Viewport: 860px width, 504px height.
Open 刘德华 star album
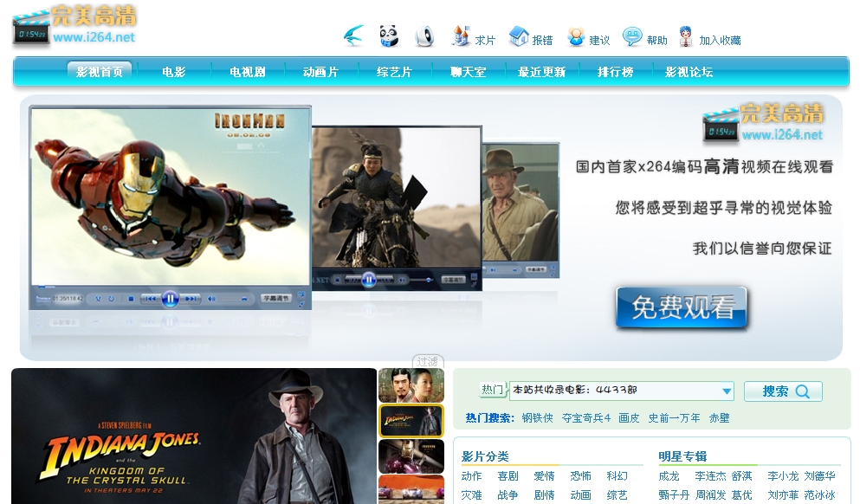[x=820, y=476]
